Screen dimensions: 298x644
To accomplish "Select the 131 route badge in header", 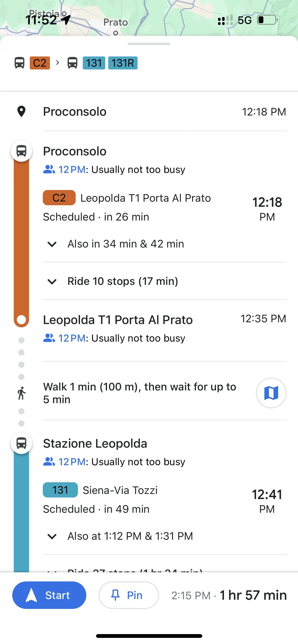I will (x=94, y=63).
